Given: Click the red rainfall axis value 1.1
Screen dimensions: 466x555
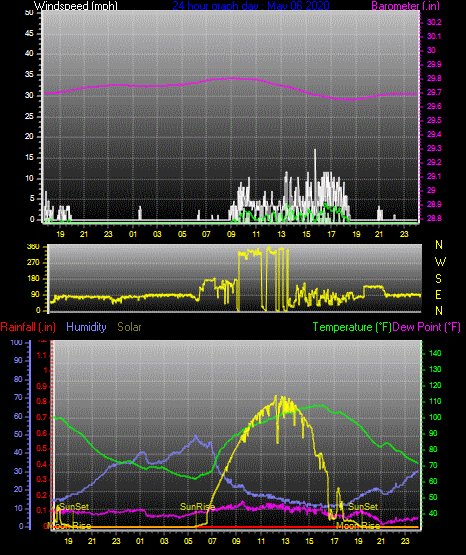Looking at the screenshot, I should [x=42, y=355].
